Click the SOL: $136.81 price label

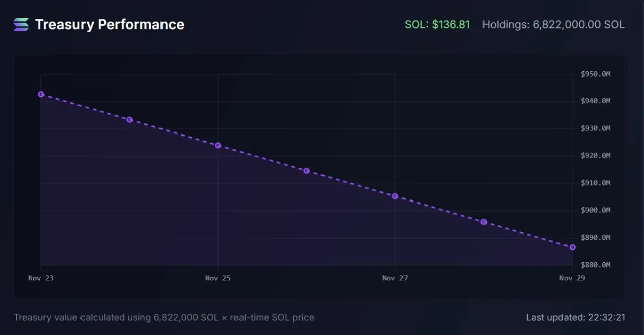[x=437, y=25]
